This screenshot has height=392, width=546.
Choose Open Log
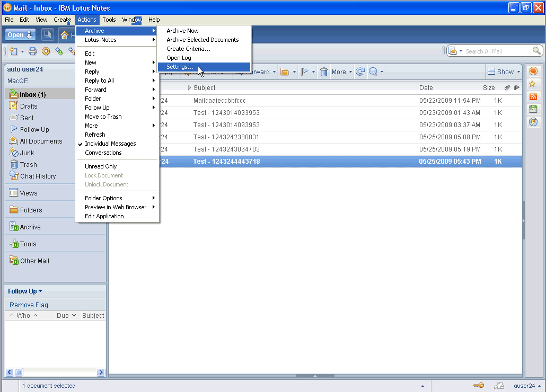point(204,58)
